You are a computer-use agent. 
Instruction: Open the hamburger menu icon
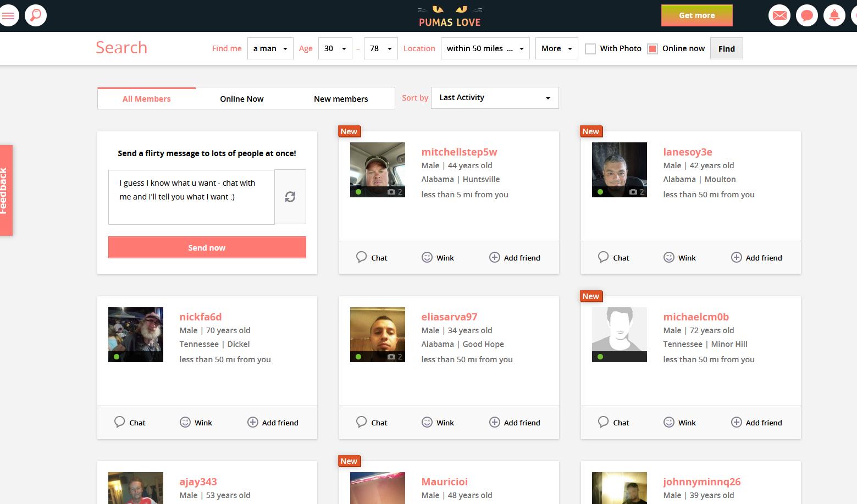click(x=9, y=15)
